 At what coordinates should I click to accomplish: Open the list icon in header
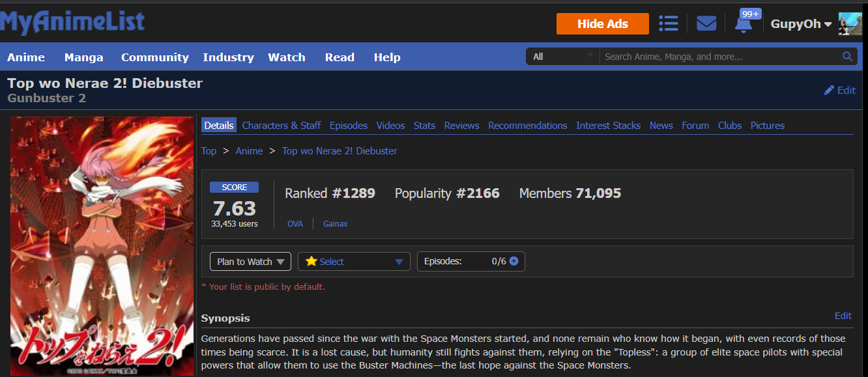click(668, 23)
